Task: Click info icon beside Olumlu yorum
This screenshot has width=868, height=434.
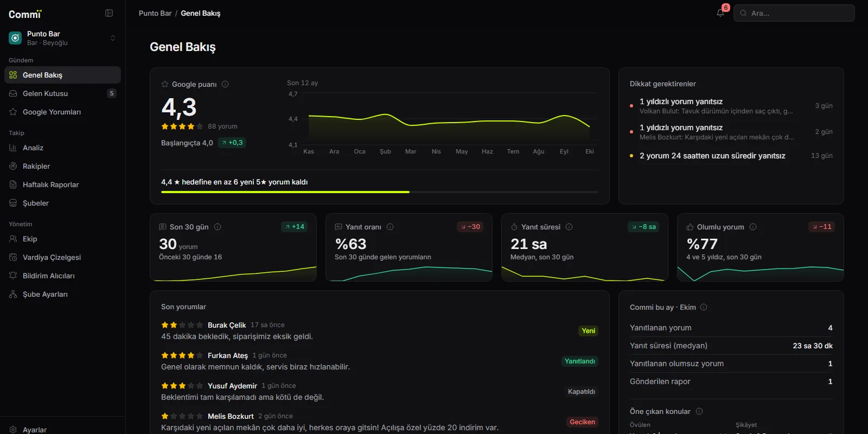Action: [x=753, y=227]
